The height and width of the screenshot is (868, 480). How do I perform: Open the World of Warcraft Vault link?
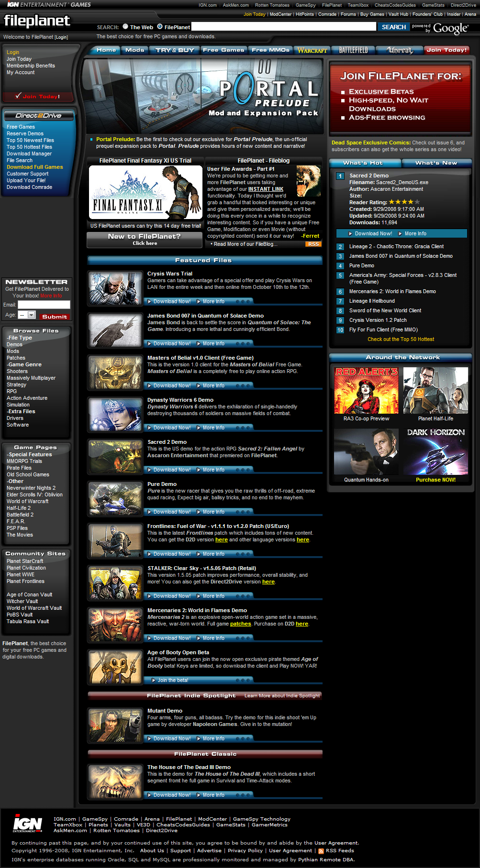coord(34,608)
